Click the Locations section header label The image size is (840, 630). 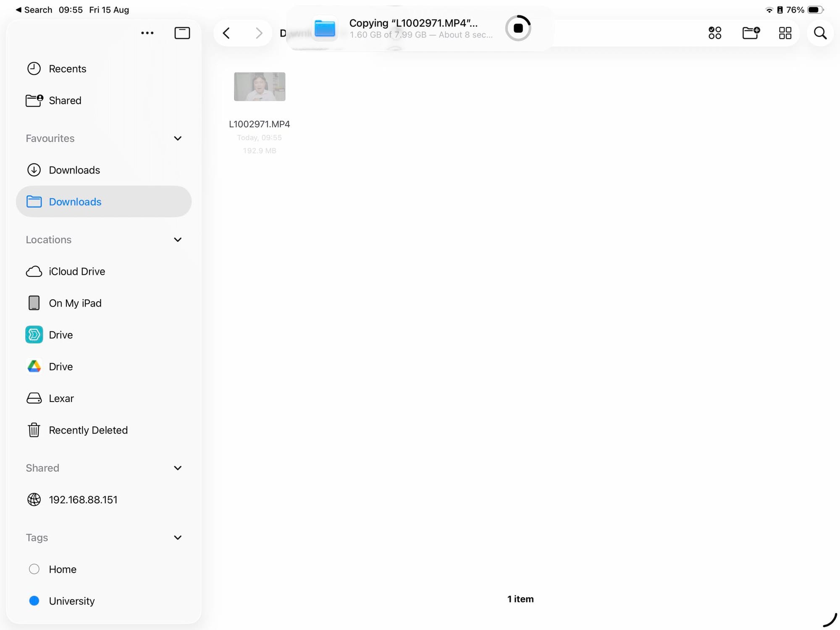tap(48, 239)
